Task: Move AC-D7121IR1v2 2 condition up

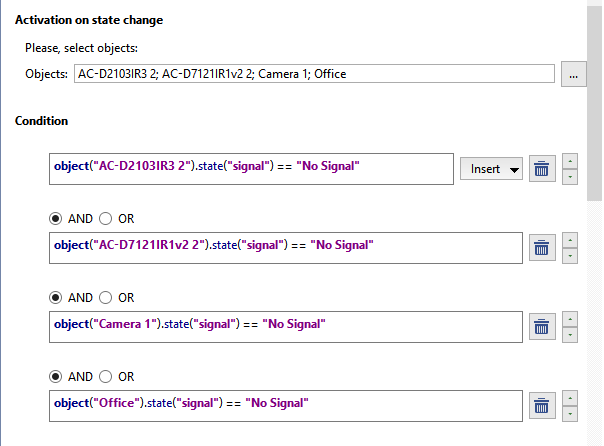Action: coord(570,240)
